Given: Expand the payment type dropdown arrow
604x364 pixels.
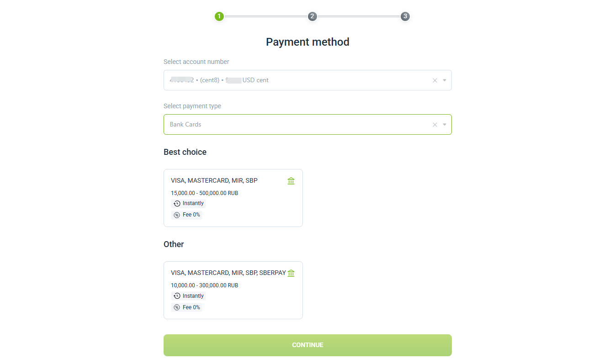Looking at the screenshot, I should 445,125.
